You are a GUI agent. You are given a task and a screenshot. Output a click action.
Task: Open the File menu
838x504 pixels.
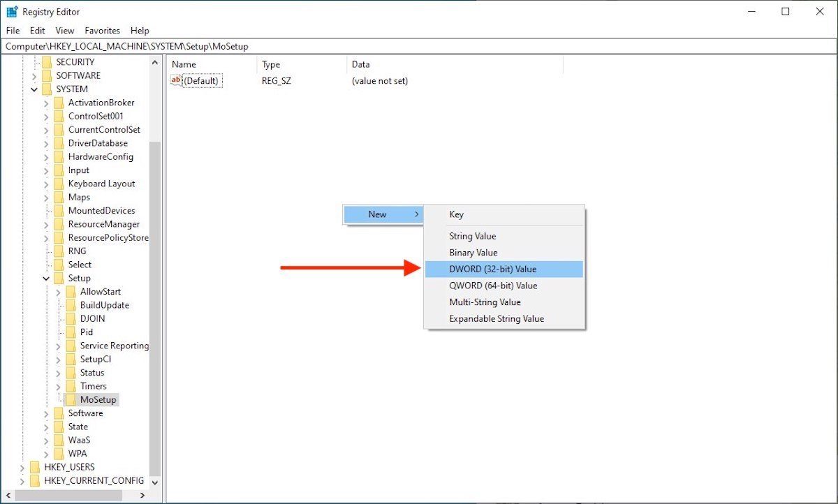click(x=13, y=31)
